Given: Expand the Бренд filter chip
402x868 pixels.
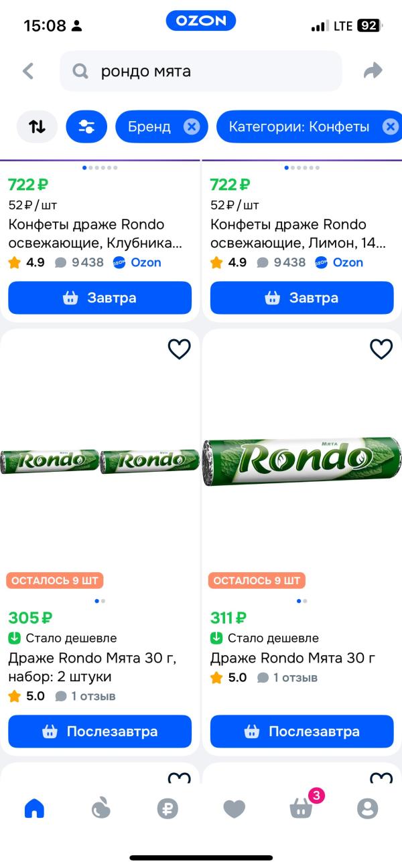Looking at the screenshot, I should point(149,126).
